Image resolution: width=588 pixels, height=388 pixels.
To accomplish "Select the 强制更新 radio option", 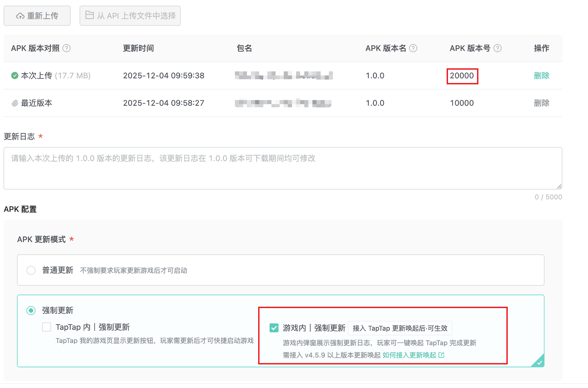I will [x=31, y=310].
